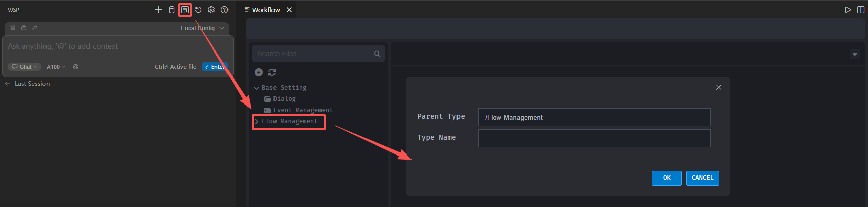Open the Local Config dropdown

click(x=202, y=28)
